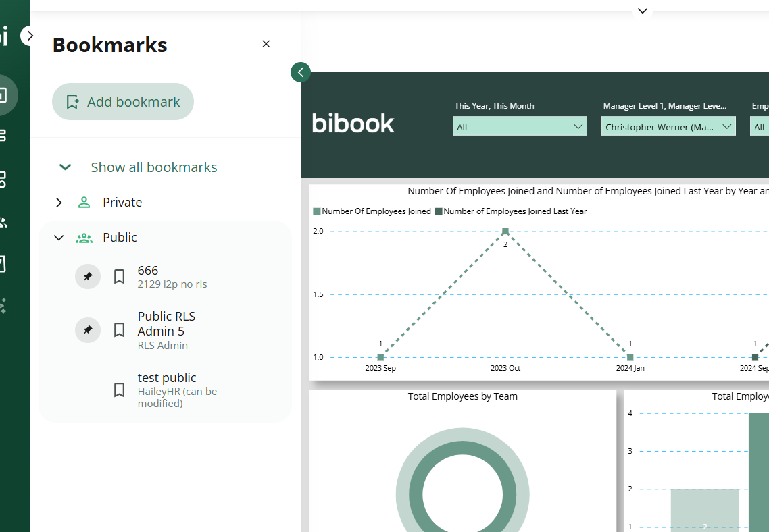Open Manager Level dropdown Christopher Werner

(x=668, y=126)
